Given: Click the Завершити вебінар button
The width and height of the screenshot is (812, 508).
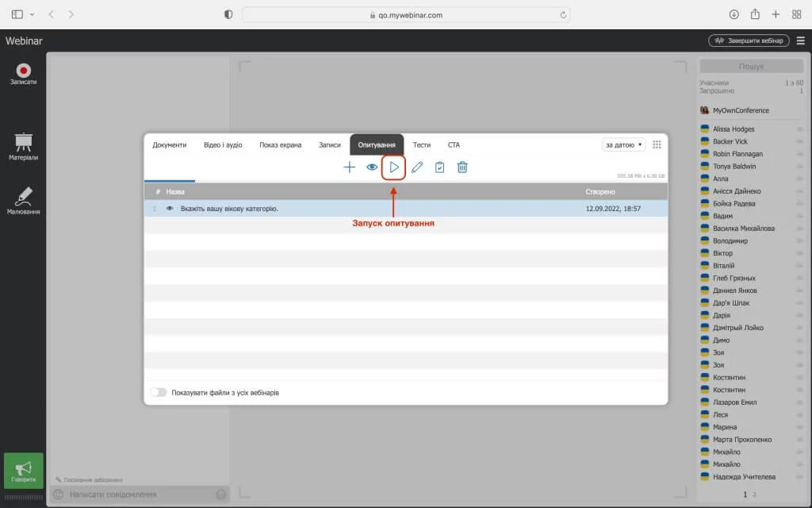Looking at the screenshot, I should pos(749,40).
